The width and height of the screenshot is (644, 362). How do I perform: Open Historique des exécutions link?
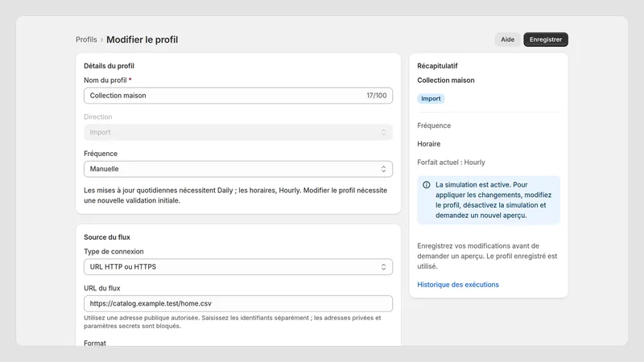(x=458, y=285)
